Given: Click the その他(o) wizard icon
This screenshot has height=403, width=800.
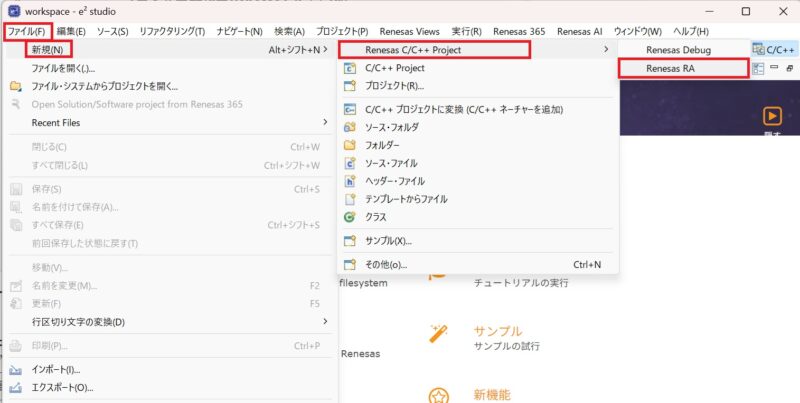Looking at the screenshot, I should click(350, 265).
